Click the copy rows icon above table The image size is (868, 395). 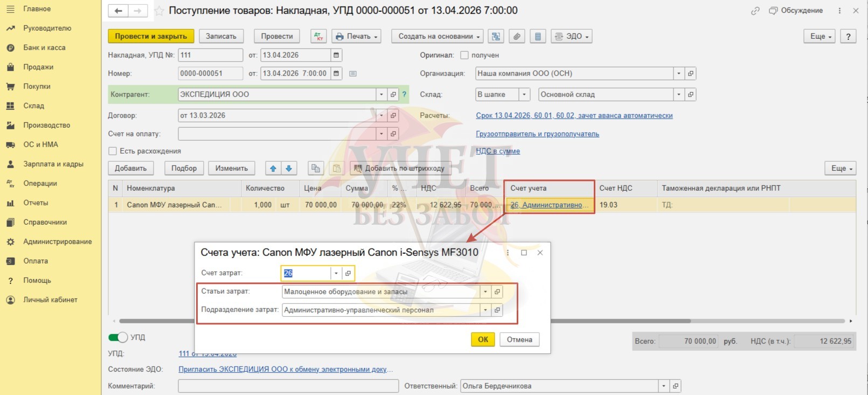[315, 169]
